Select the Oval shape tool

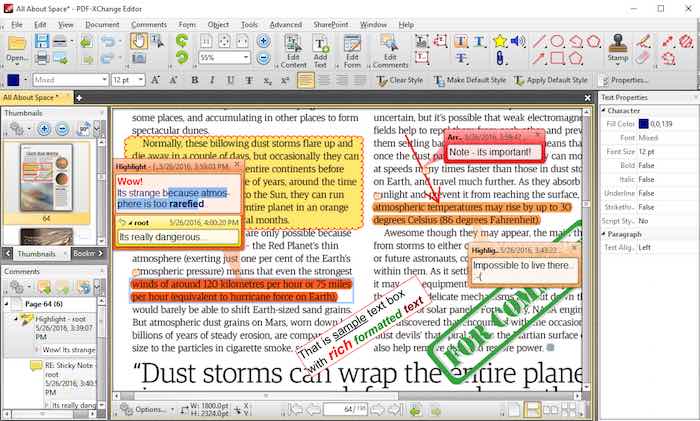click(x=557, y=42)
